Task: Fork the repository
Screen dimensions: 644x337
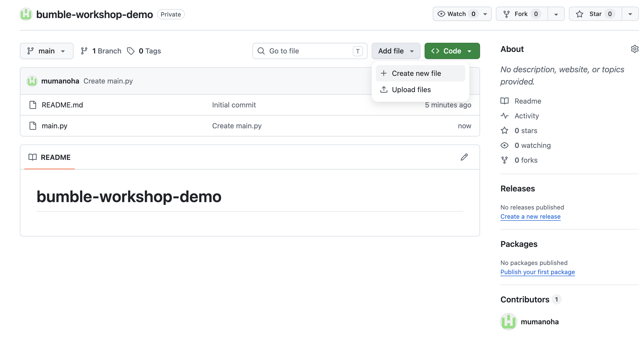Action: [x=522, y=14]
